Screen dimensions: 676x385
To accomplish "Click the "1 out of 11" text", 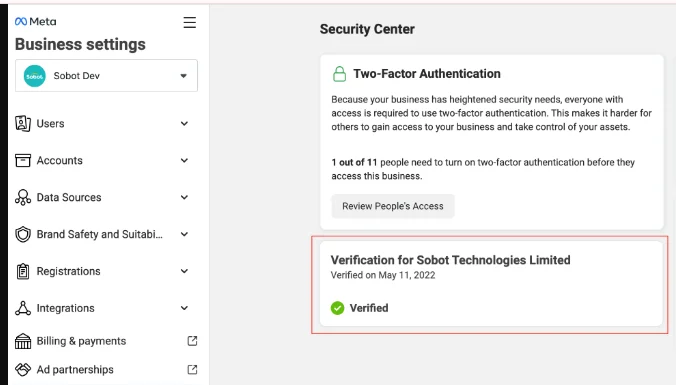I will click(354, 163).
